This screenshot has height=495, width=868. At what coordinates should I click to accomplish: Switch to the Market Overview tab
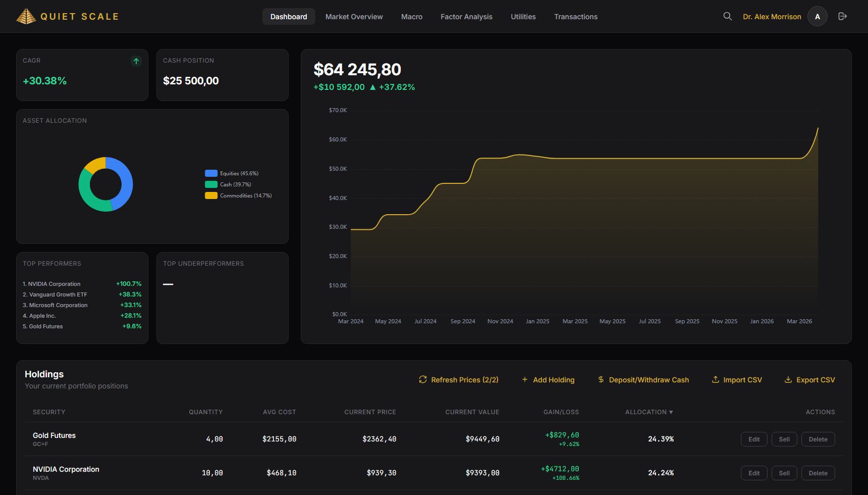click(354, 16)
